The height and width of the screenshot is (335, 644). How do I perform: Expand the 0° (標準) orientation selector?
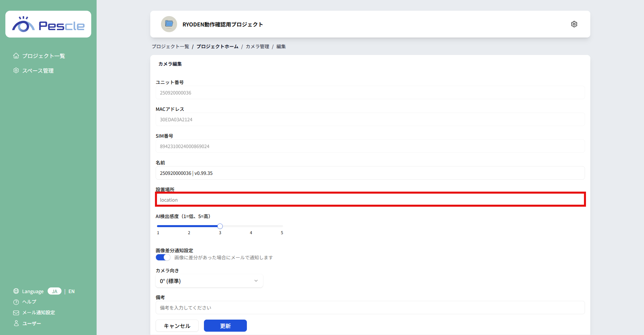point(209,281)
